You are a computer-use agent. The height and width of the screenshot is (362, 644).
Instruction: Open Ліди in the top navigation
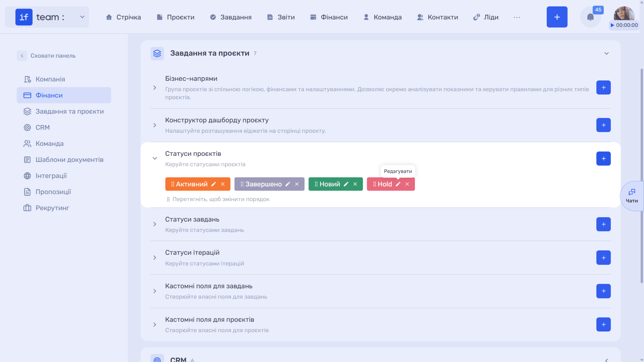click(486, 17)
